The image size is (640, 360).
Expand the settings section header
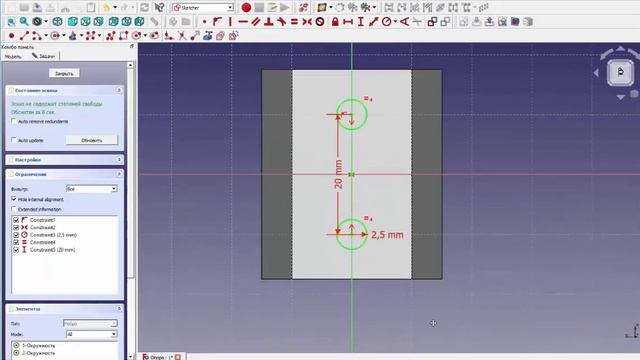65,160
